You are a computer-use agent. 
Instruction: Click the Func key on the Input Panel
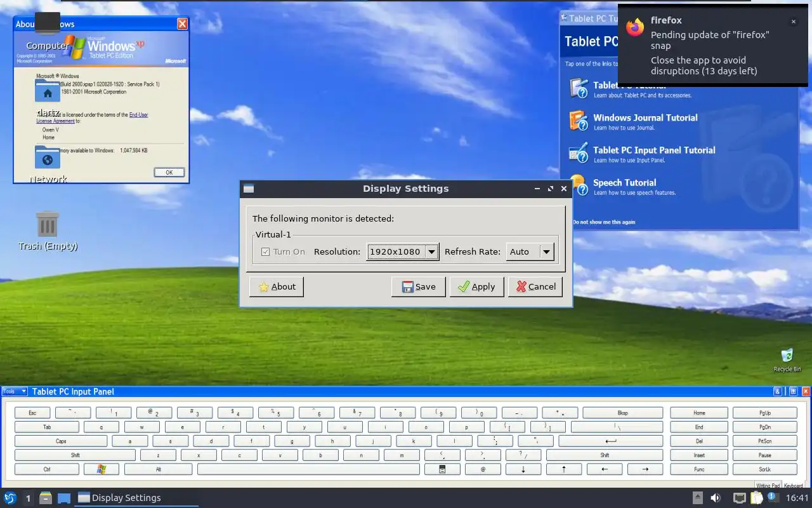point(699,469)
